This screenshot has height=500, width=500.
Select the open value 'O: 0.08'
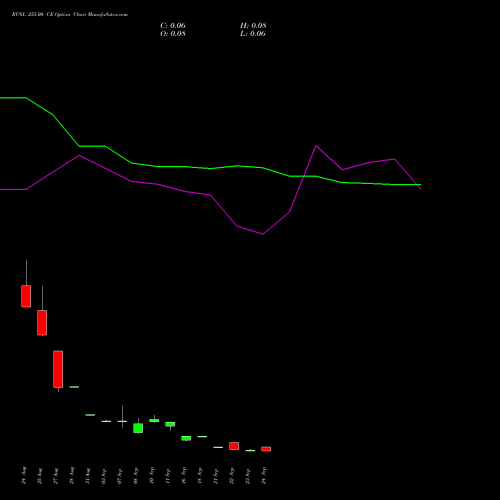[173, 34]
